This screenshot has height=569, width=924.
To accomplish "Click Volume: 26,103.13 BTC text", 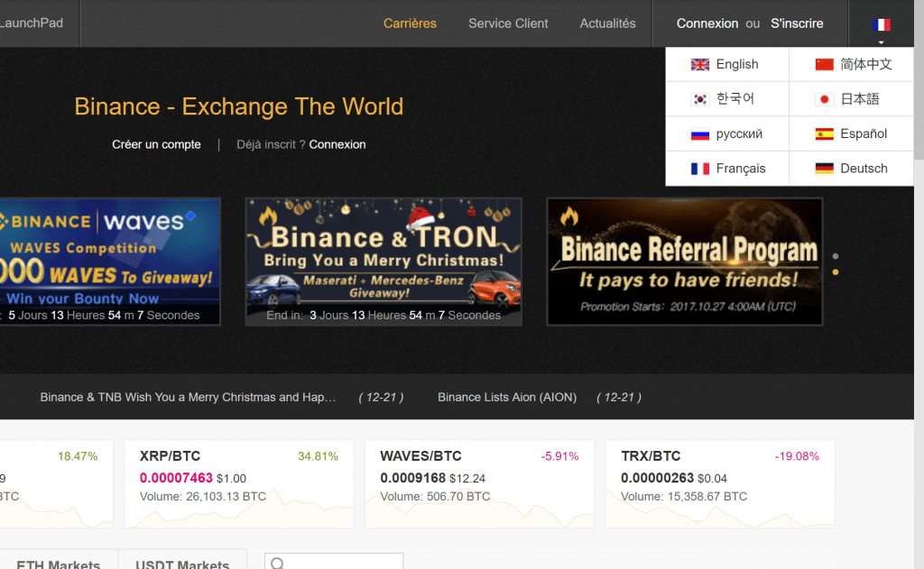I will coord(203,497).
